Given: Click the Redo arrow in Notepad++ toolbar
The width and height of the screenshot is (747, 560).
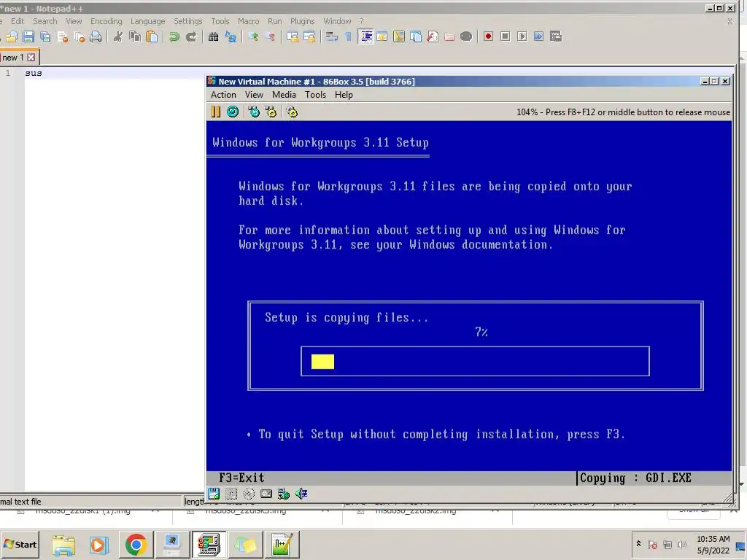Looking at the screenshot, I should point(191,36).
